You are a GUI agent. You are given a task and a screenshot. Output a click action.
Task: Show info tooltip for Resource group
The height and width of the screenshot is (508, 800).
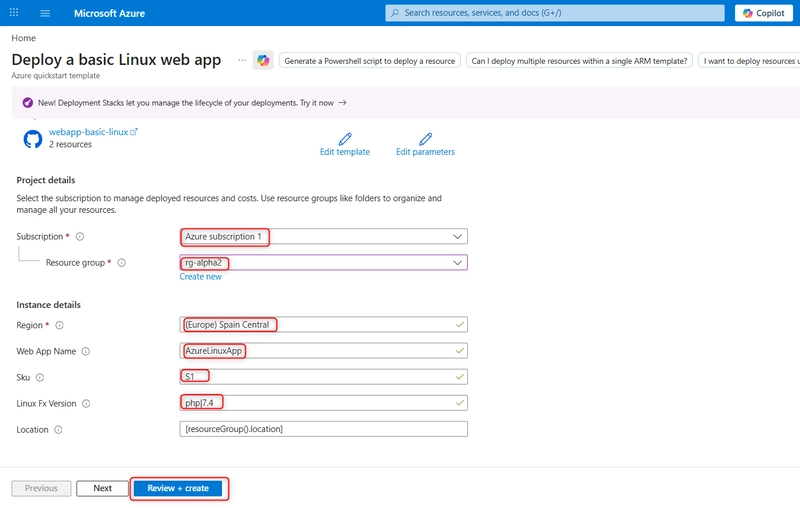121,263
